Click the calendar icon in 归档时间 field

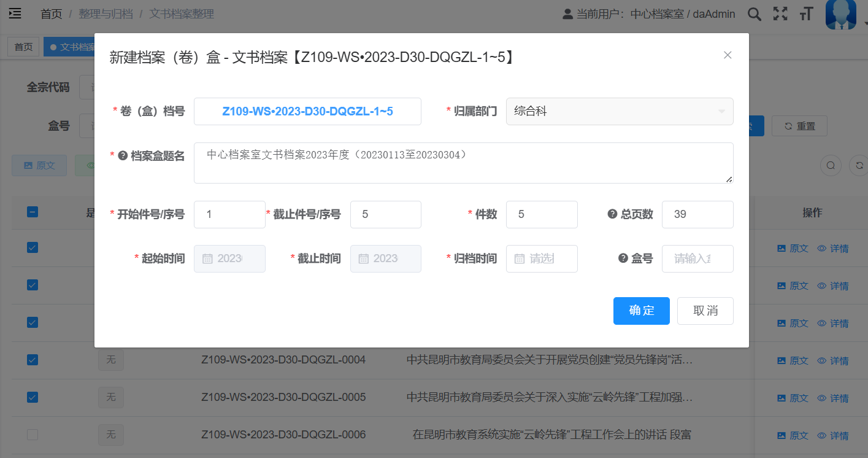(520, 258)
